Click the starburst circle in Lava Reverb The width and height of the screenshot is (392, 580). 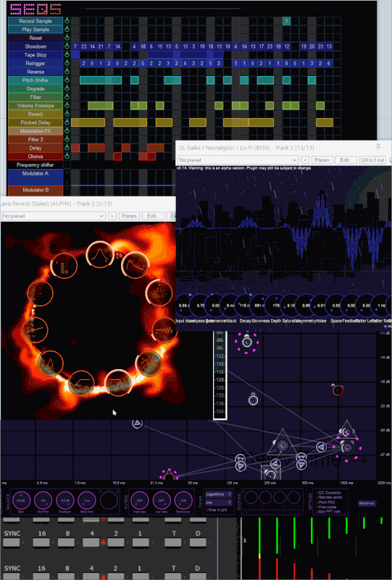(x=159, y=293)
